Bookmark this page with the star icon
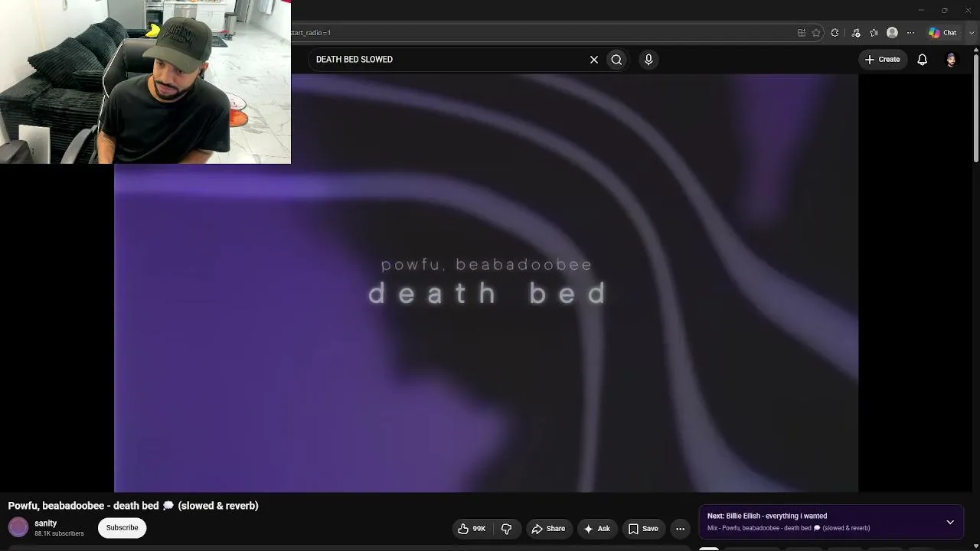The height and width of the screenshot is (551, 980). (x=816, y=33)
